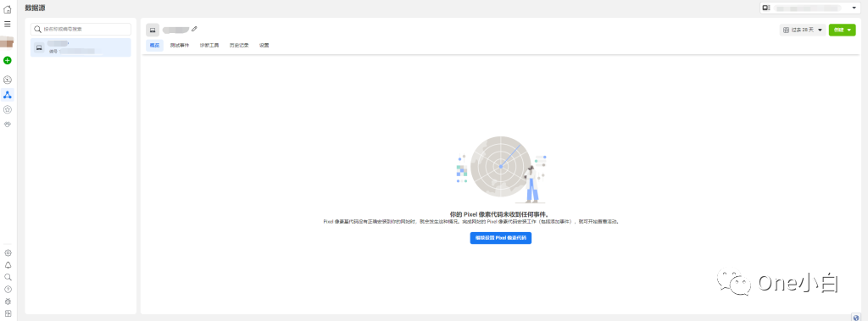The width and height of the screenshot is (868, 321).
Task: Open the notifications bell icon
Action: point(8,265)
